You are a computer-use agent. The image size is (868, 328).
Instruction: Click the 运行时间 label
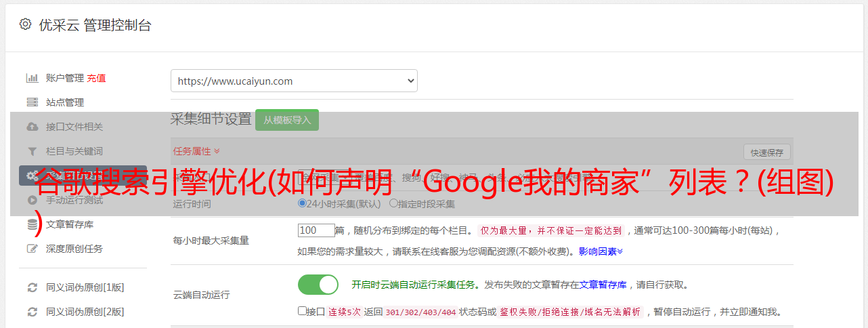192,203
